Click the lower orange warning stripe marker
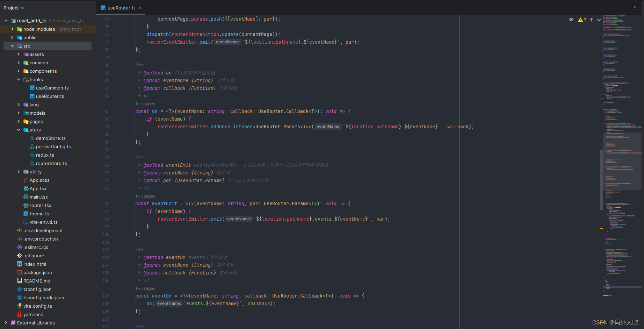This screenshot has width=644, height=329. coord(601,228)
